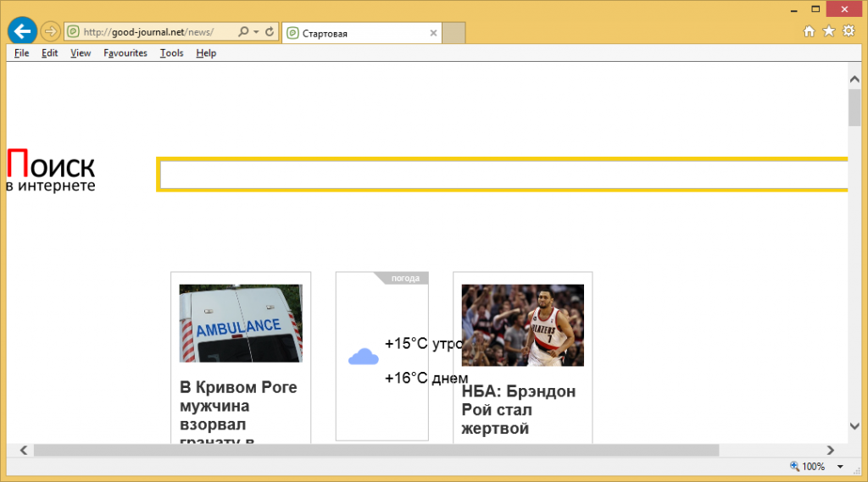This screenshot has height=482, width=868.
Task: Close the Стартовая tab
Action: [433, 33]
